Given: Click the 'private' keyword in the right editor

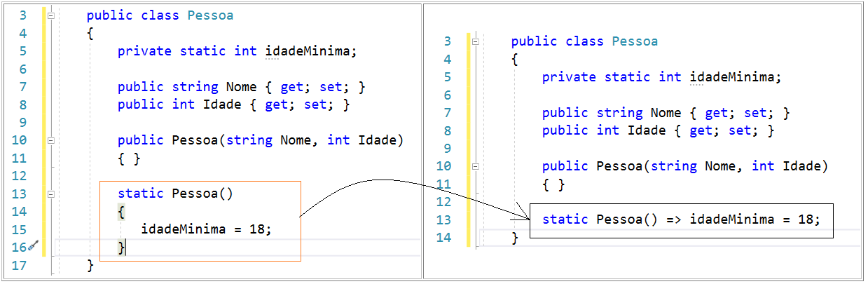Looking at the screenshot, I should (569, 77).
